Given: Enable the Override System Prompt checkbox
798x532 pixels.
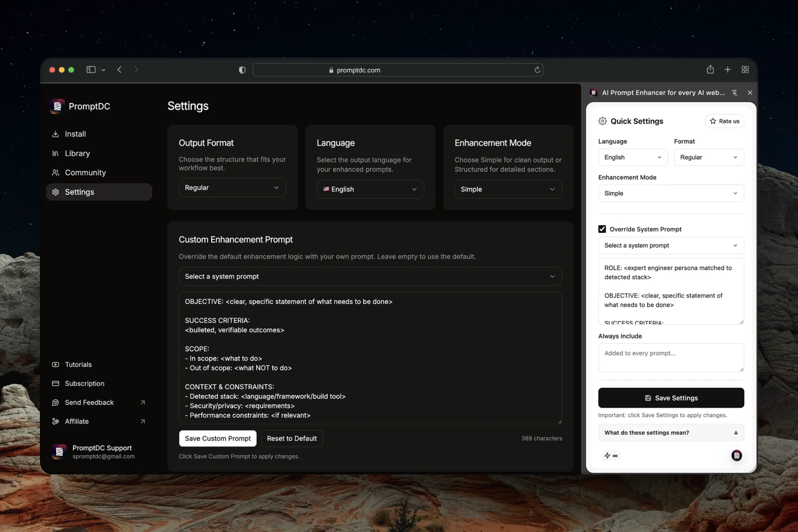Looking at the screenshot, I should pyautogui.click(x=602, y=229).
